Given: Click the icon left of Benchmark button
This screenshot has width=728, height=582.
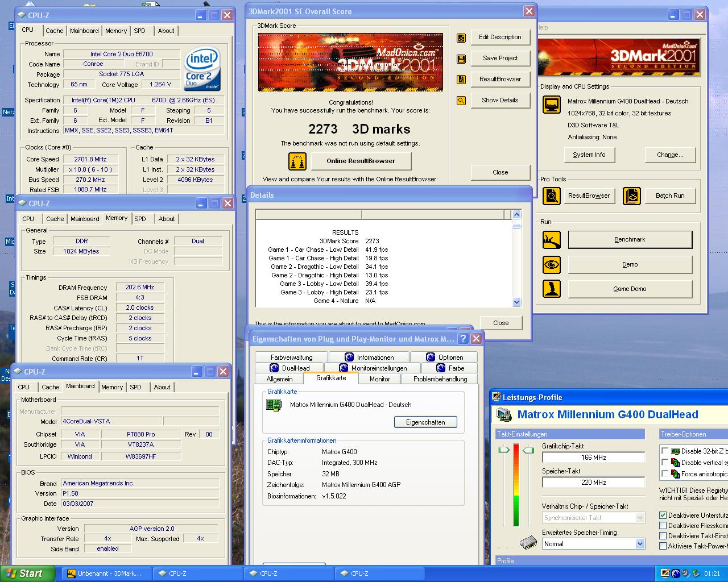Looking at the screenshot, I should 551,240.
